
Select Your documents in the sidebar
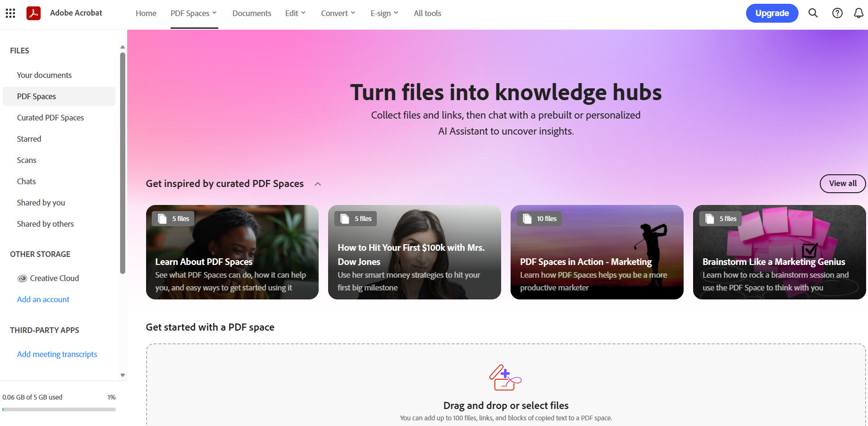(x=59, y=75)
